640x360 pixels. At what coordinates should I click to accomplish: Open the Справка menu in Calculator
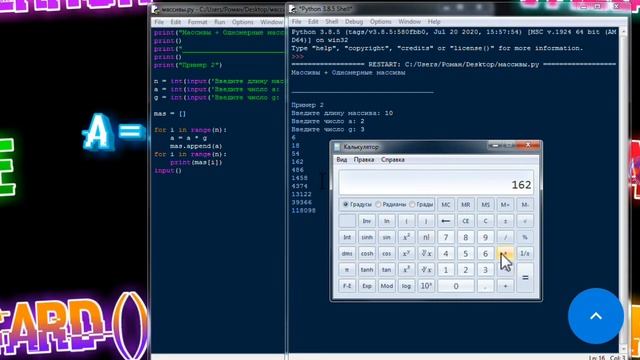(x=393, y=160)
